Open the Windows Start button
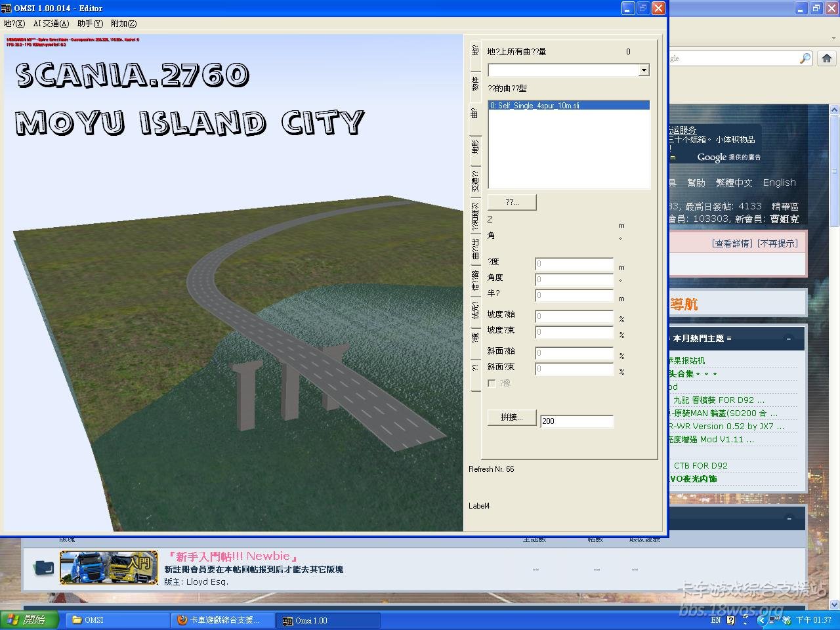 click(30, 620)
